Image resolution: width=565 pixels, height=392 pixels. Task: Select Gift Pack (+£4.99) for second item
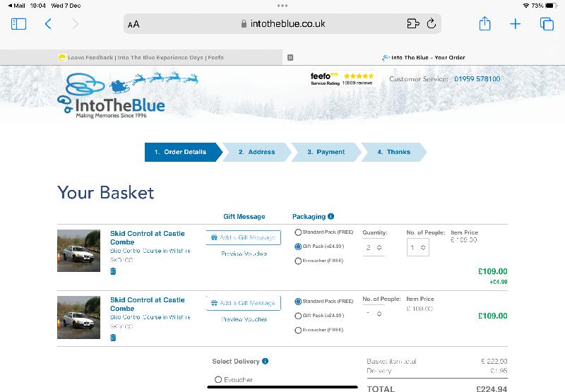(298, 316)
